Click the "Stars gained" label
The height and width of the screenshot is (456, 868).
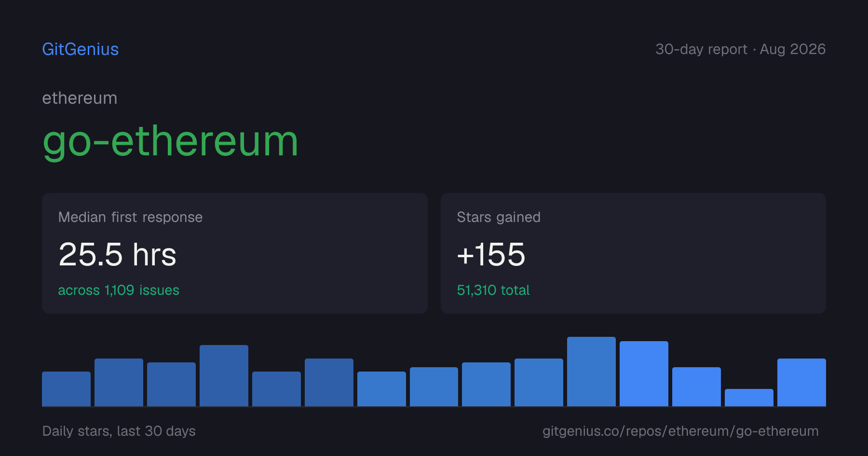pos(499,217)
